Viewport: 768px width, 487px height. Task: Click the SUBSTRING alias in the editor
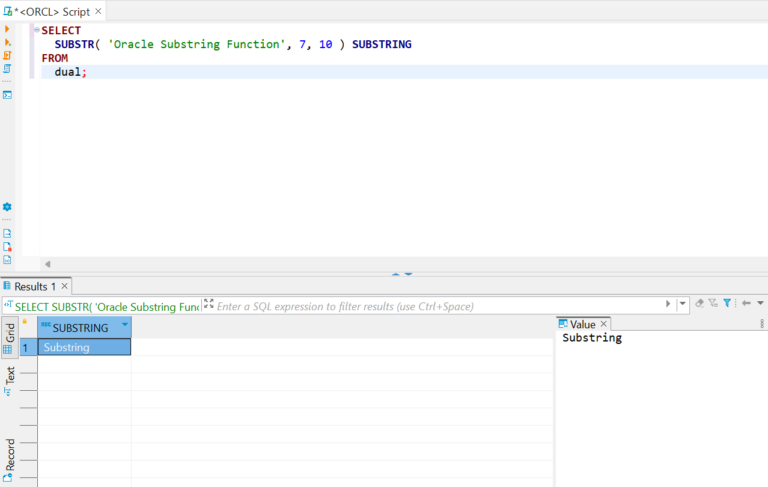tap(382, 44)
